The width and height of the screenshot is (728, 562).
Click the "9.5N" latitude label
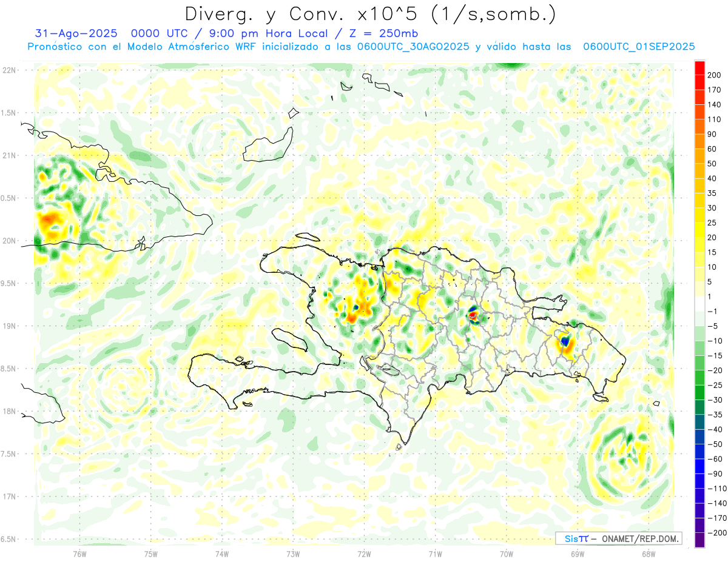(x=8, y=283)
